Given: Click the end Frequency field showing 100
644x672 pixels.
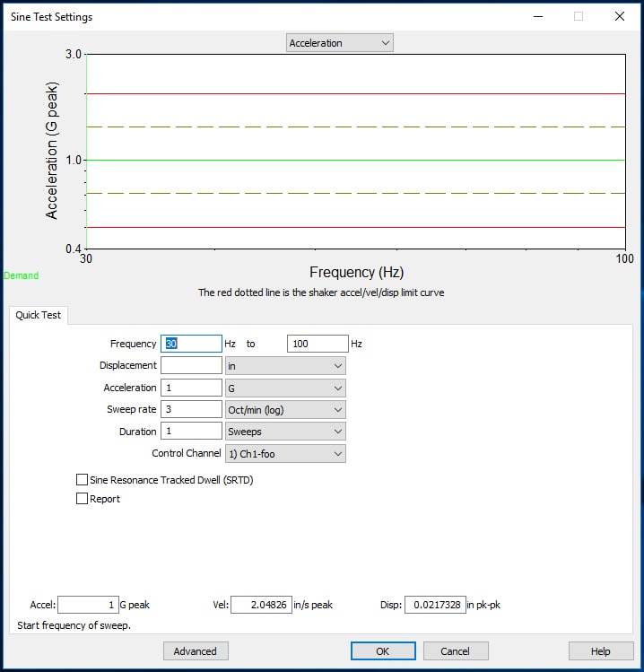Looking at the screenshot, I should coord(318,344).
